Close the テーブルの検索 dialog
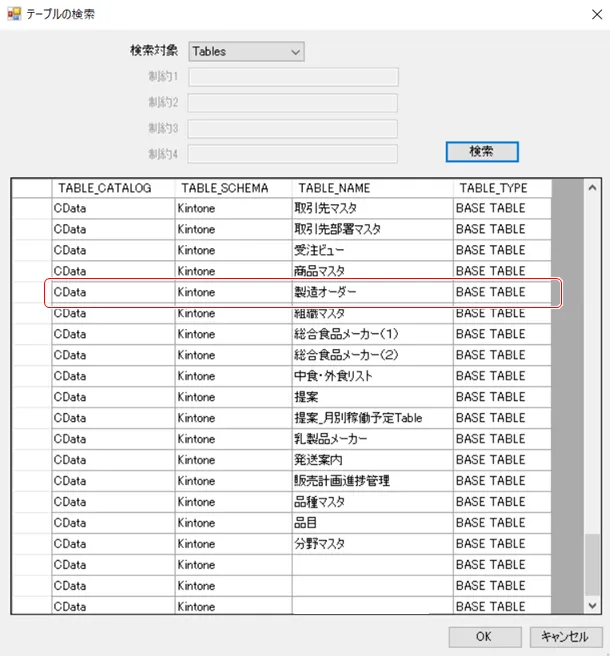 (588, 14)
